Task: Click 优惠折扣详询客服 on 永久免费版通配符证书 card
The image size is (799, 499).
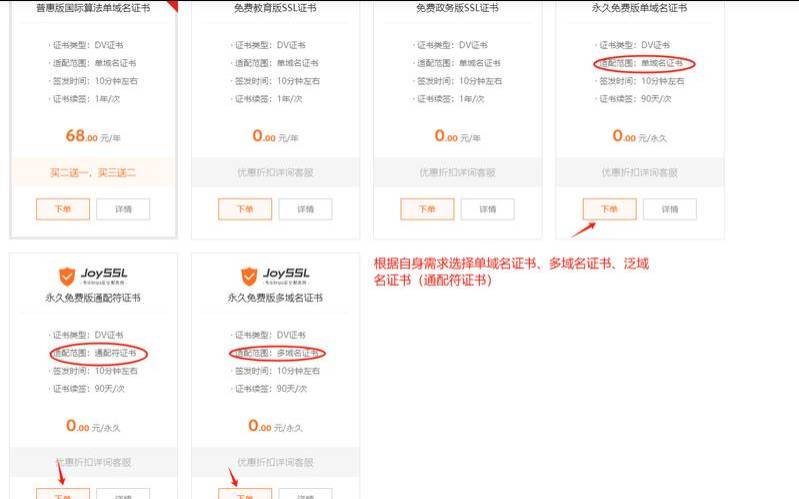Action: point(93,462)
